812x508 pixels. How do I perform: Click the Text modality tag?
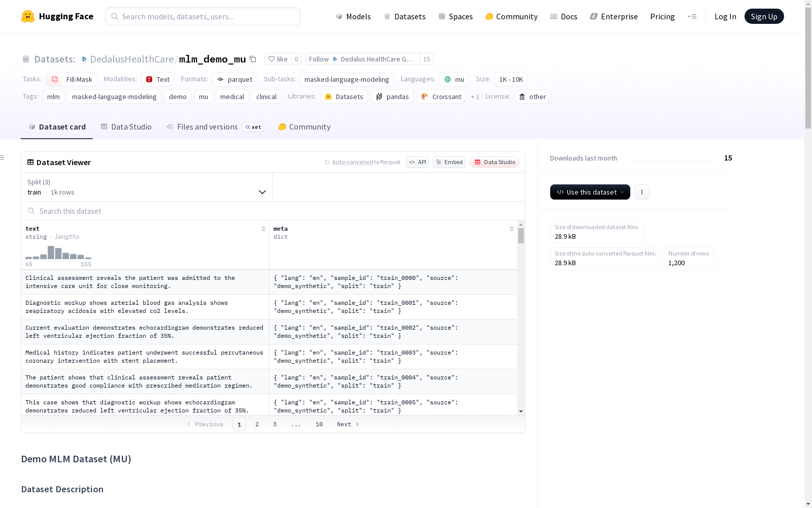pyautogui.click(x=157, y=79)
